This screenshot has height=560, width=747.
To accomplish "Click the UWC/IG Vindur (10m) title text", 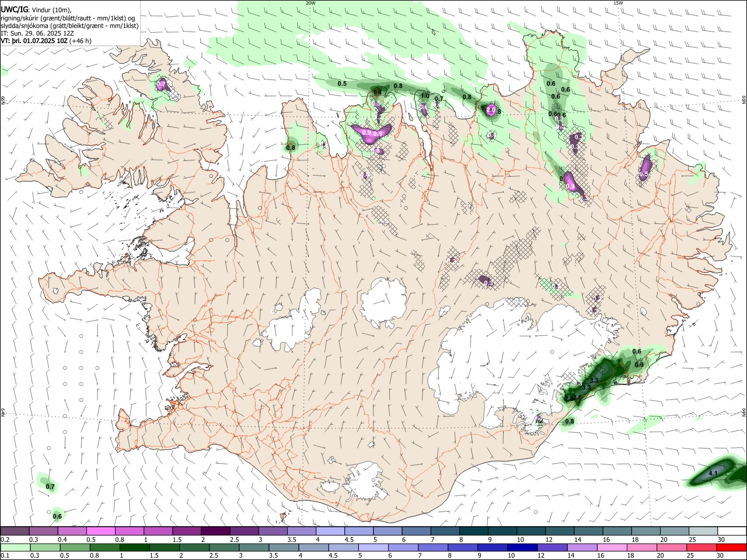I will [x=36, y=9].
